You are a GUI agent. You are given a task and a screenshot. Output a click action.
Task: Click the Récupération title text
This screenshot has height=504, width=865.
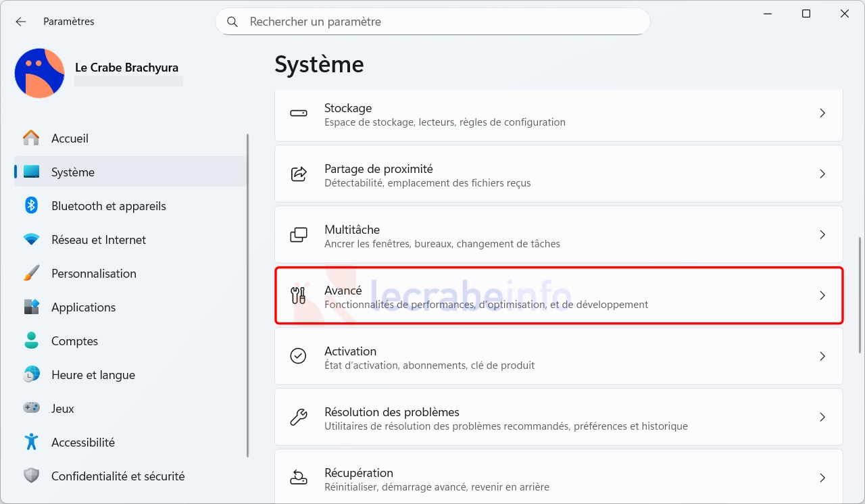pos(359,473)
